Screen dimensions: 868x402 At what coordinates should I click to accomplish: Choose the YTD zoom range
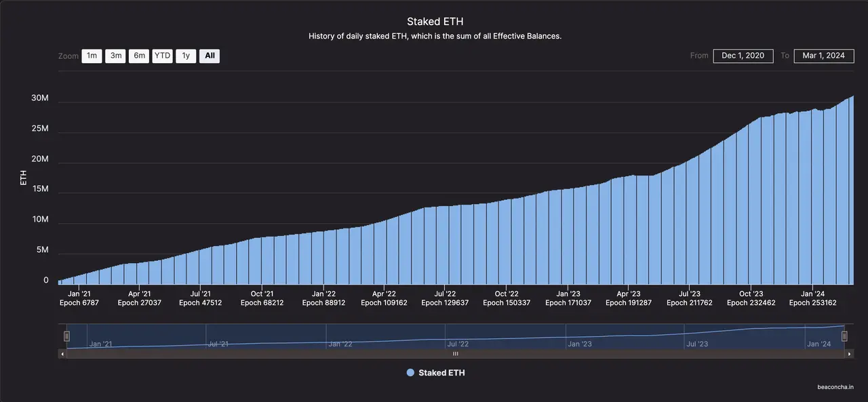(162, 56)
